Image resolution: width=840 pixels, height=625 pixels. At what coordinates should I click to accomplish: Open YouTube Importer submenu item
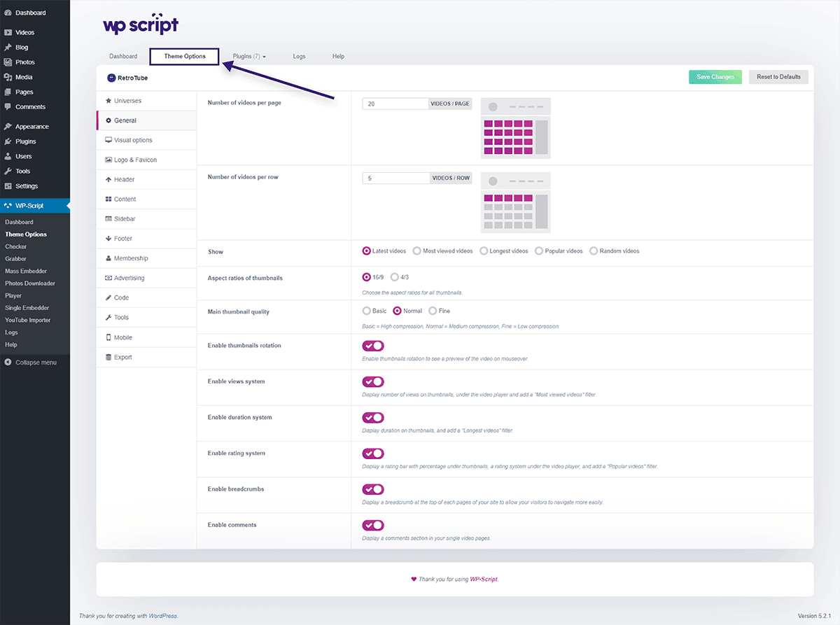coord(28,320)
